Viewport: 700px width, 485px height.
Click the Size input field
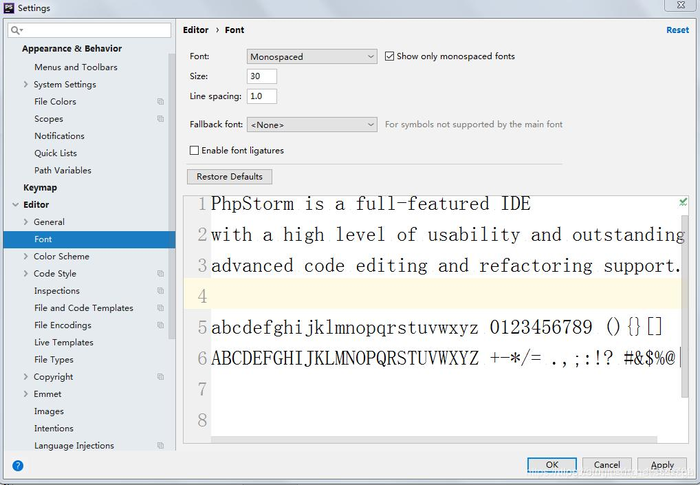[x=262, y=76]
